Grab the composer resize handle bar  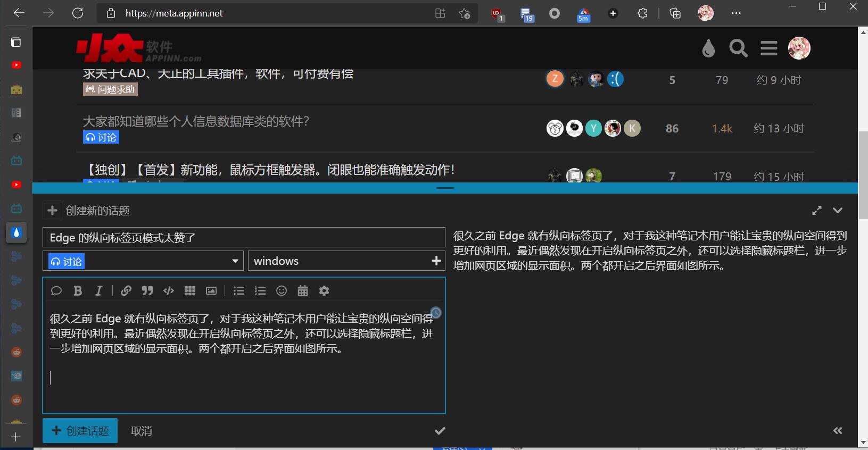(445, 188)
